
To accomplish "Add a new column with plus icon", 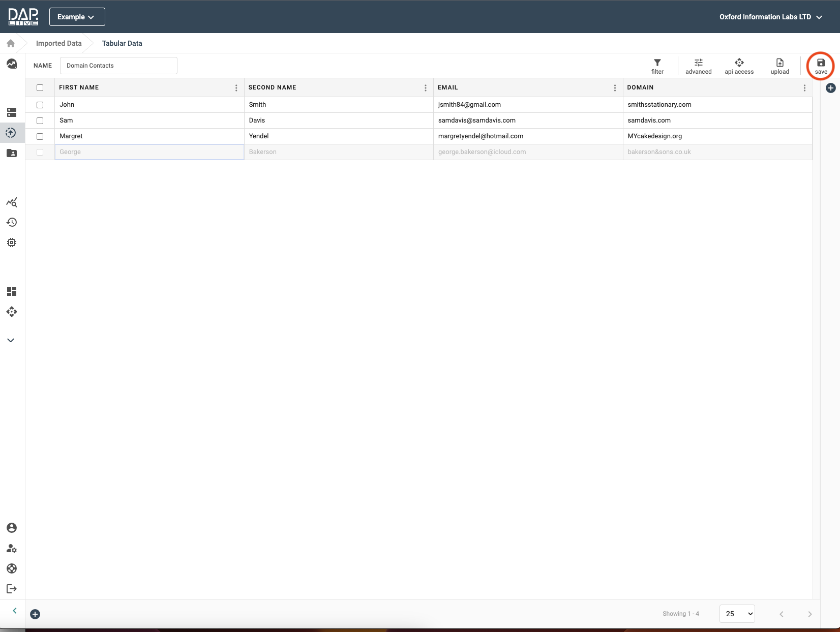I will pyautogui.click(x=830, y=88).
